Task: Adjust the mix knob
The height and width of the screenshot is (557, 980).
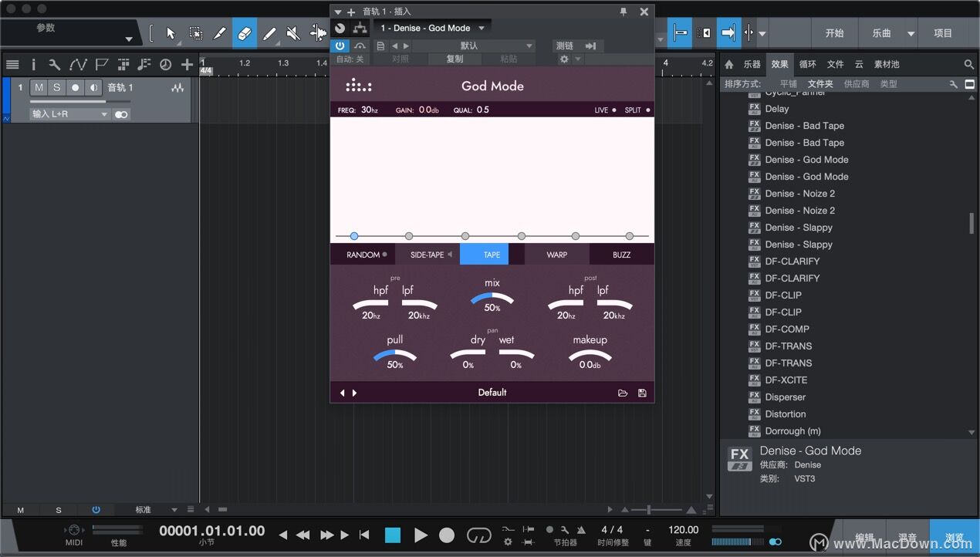Action: (x=492, y=299)
